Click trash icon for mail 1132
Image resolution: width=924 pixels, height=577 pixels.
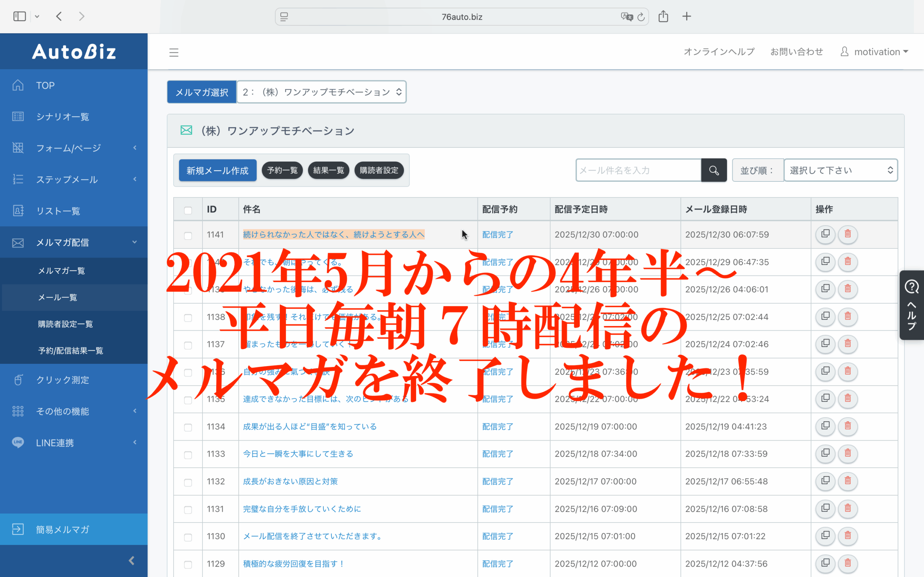tap(847, 481)
